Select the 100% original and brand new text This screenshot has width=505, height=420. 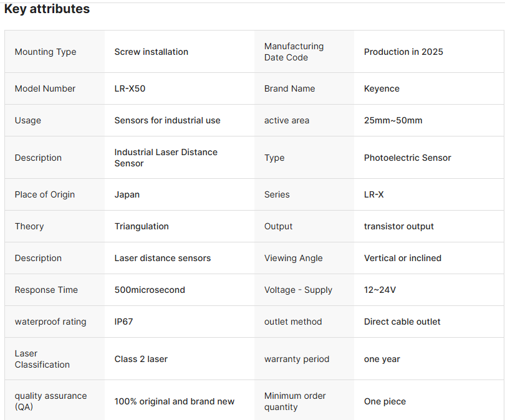(x=175, y=401)
